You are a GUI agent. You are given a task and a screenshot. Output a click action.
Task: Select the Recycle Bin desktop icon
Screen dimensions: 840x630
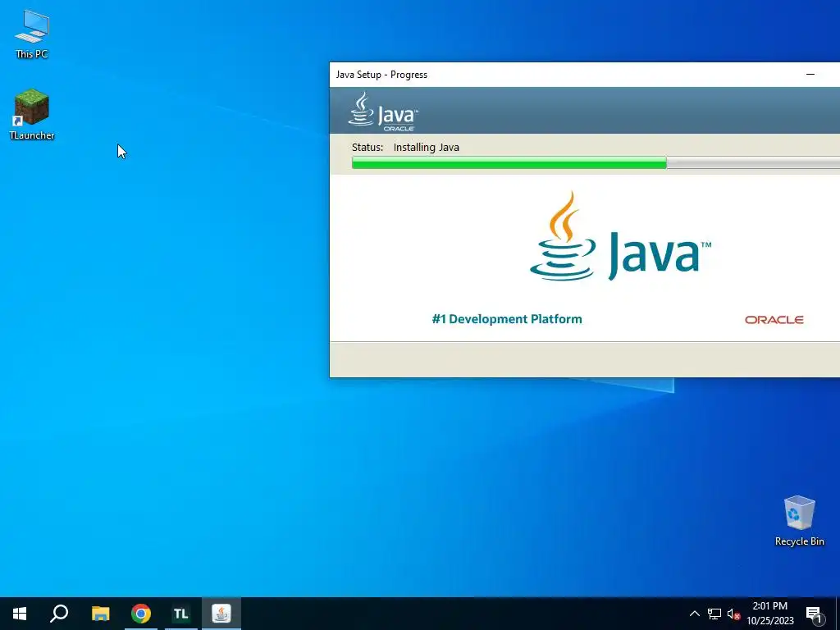799,521
